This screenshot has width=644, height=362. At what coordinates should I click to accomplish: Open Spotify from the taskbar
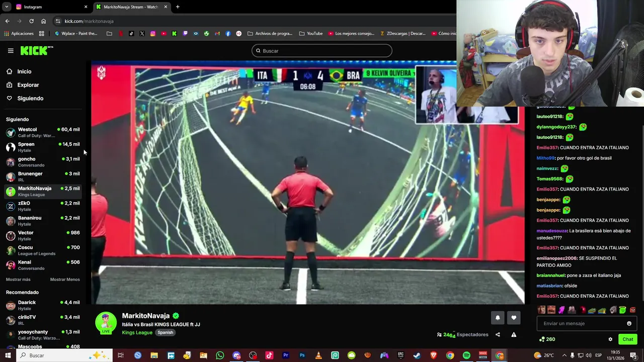(466, 355)
